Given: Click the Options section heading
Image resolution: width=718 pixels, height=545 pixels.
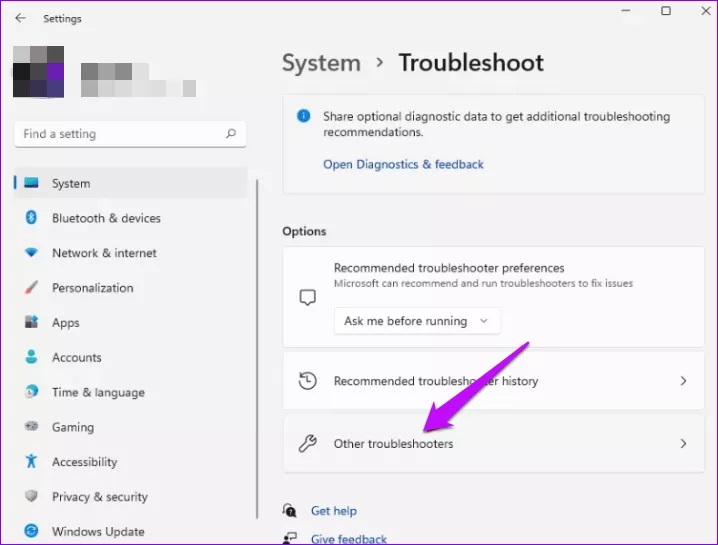Looking at the screenshot, I should click(304, 231).
